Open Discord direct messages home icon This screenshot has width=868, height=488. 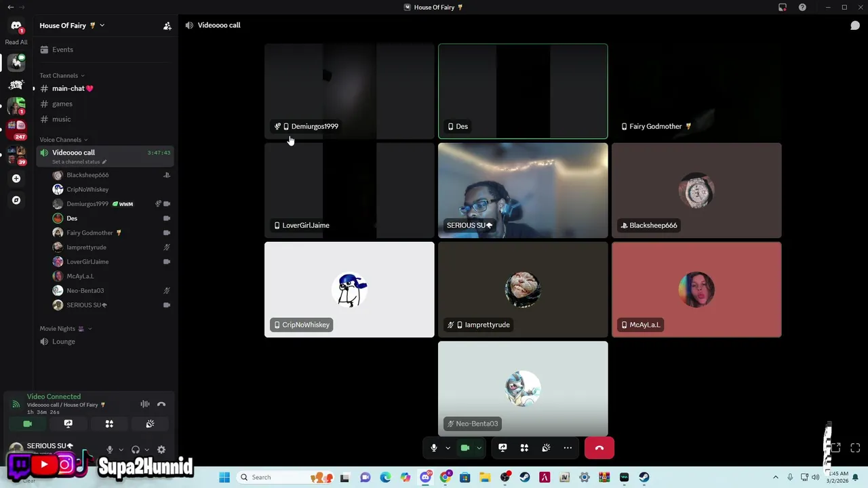point(16,26)
